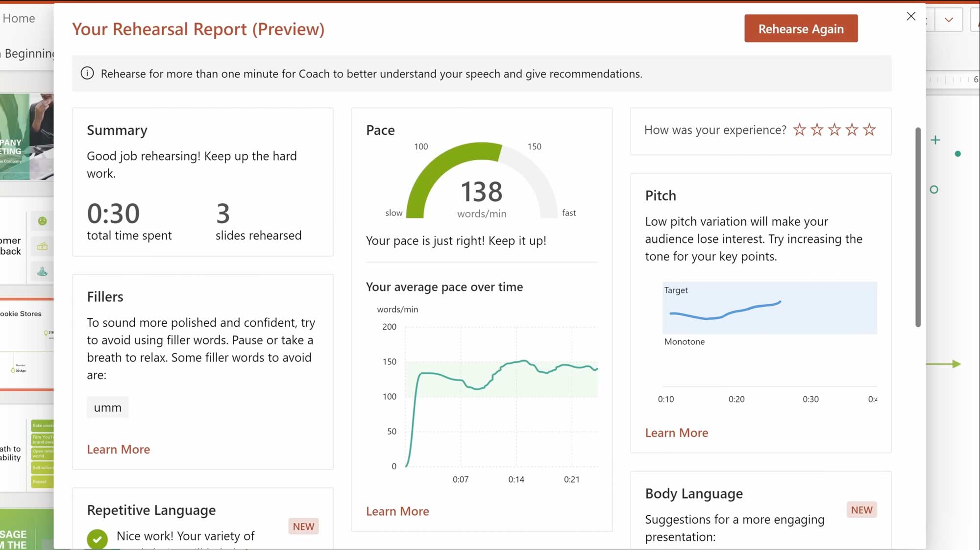Open Learn More under Fillers section
The height and width of the screenshot is (550, 980).
pos(119,449)
